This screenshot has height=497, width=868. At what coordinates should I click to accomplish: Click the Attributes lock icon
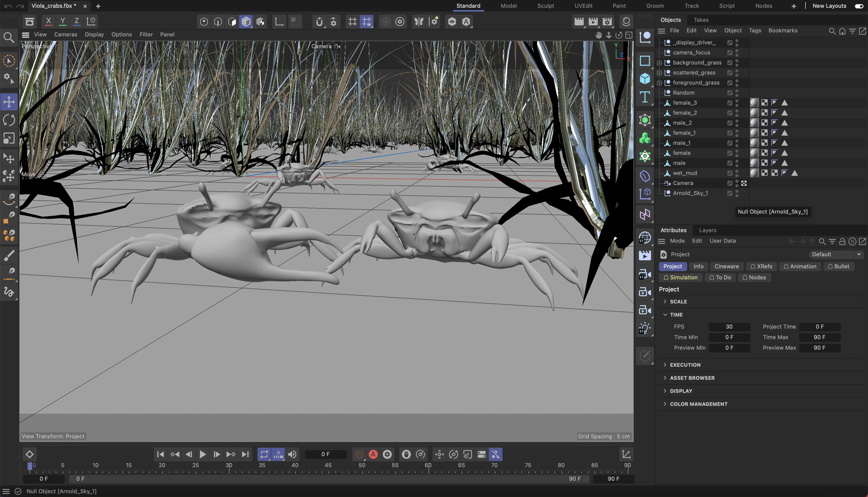pos(842,241)
